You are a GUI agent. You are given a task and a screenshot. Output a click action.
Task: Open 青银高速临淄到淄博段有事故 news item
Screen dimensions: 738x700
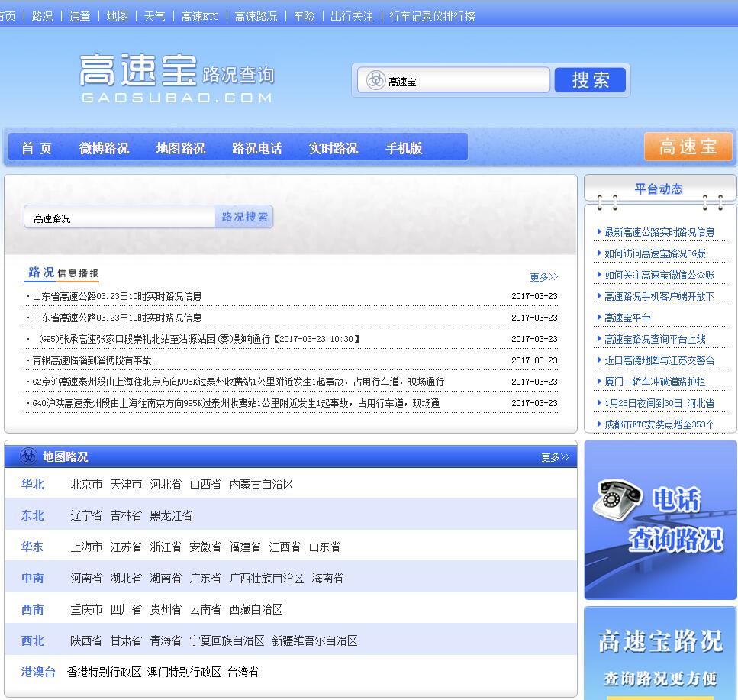[x=93, y=360]
